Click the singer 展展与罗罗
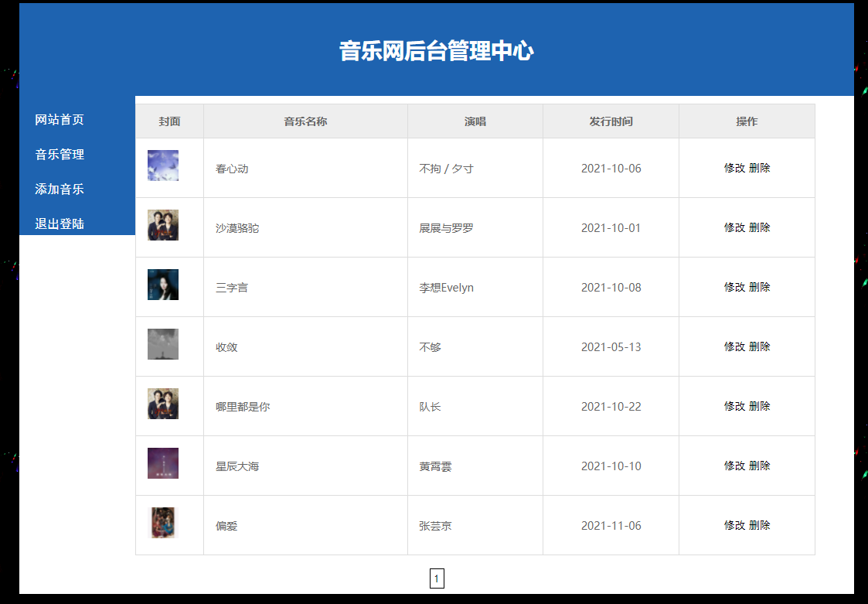Screen dimensions: 868x604 pyautogui.click(x=446, y=228)
